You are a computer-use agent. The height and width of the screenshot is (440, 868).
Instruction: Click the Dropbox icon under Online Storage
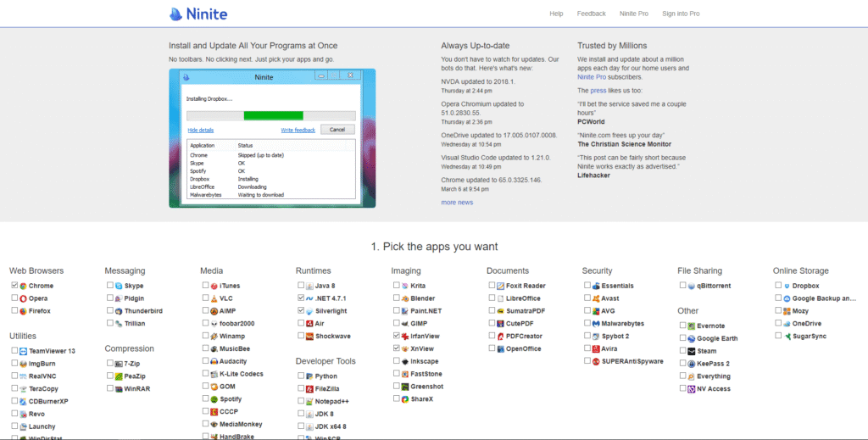787,287
